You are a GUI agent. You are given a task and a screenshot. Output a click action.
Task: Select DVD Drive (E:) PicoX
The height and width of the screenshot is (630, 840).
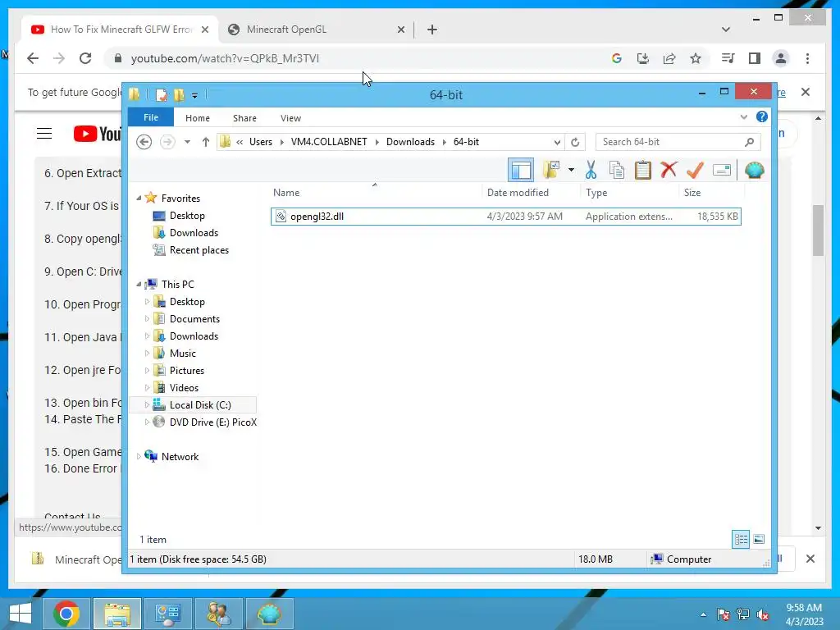coord(212,422)
